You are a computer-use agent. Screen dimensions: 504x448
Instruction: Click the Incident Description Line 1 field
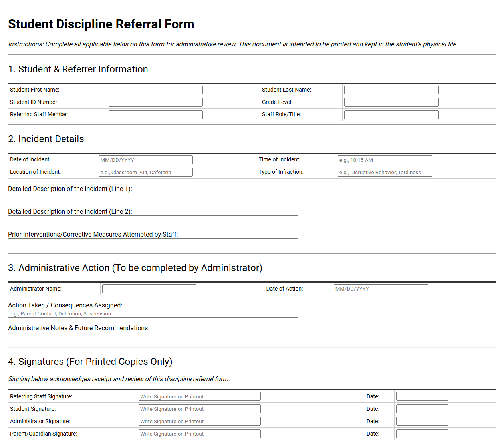[x=153, y=197]
